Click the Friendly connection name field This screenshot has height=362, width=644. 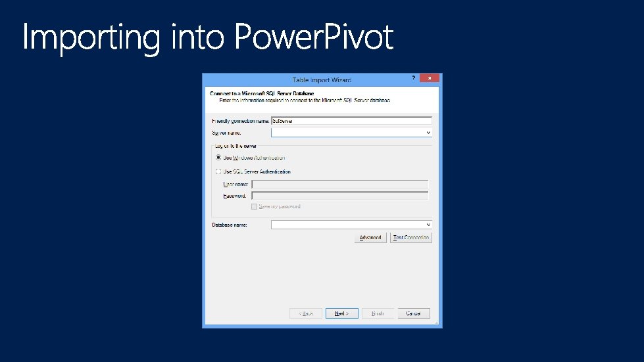tap(351, 120)
